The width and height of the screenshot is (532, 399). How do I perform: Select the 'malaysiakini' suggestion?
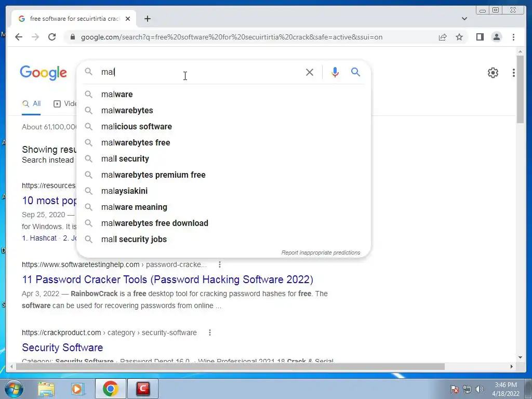click(223, 191)
